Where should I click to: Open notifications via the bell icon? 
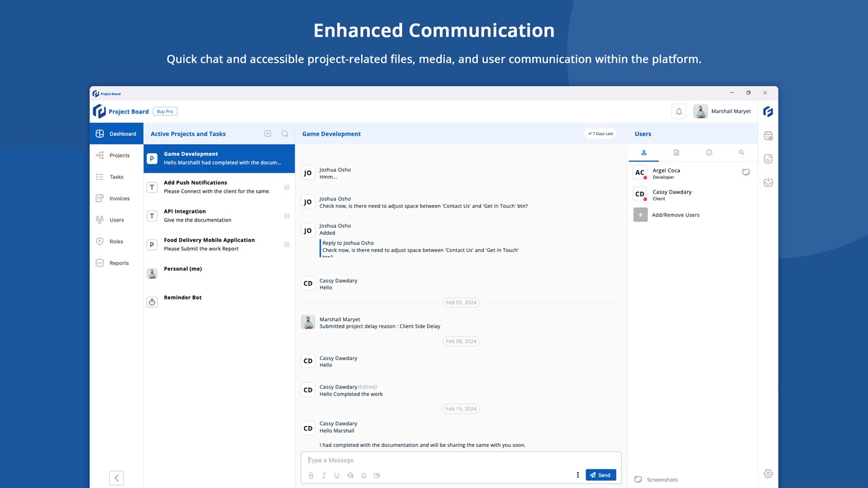[x=678, y=111]
